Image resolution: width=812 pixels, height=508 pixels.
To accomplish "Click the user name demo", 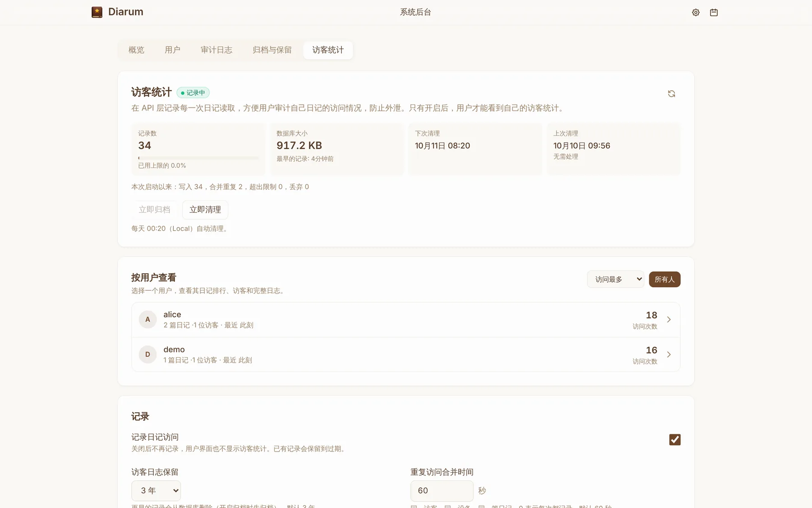I will tap(174, 350).
